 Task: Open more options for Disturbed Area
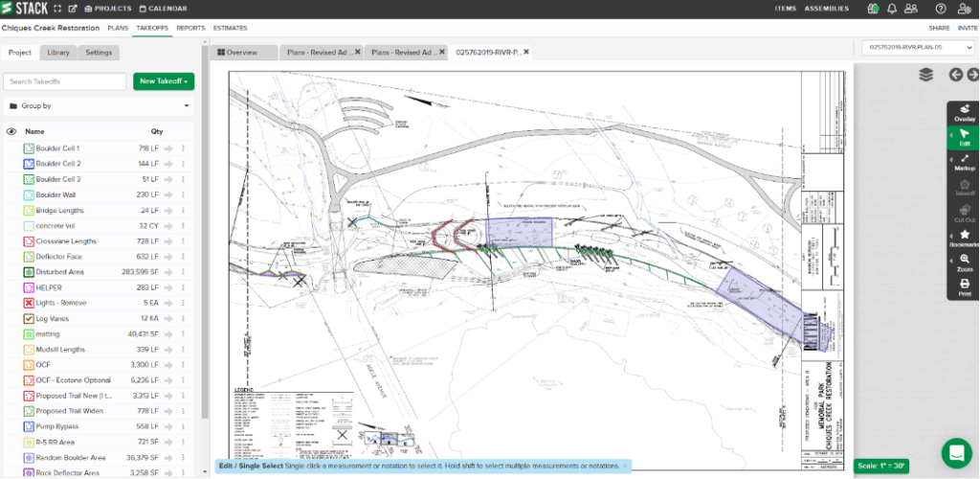coord(183,272)
